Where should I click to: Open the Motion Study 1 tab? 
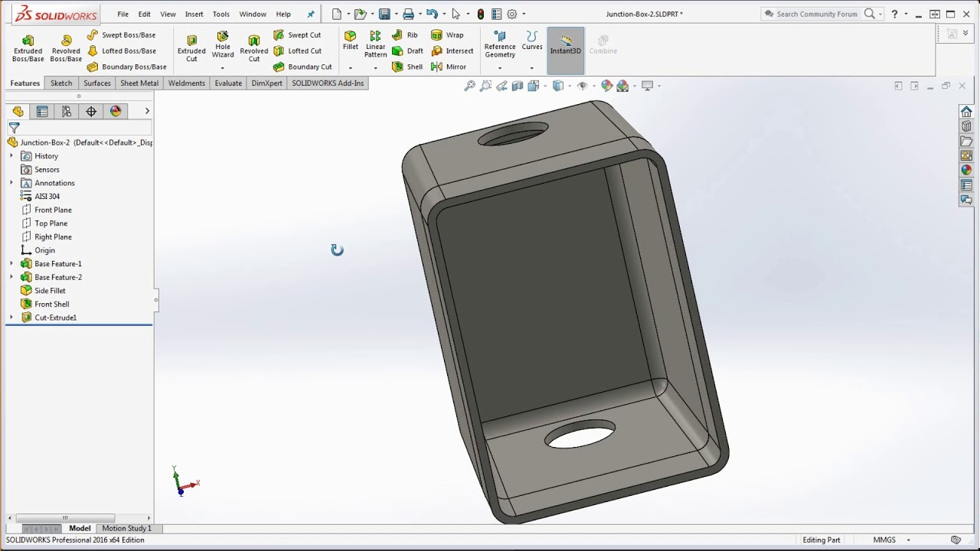(x=127, y=528)
